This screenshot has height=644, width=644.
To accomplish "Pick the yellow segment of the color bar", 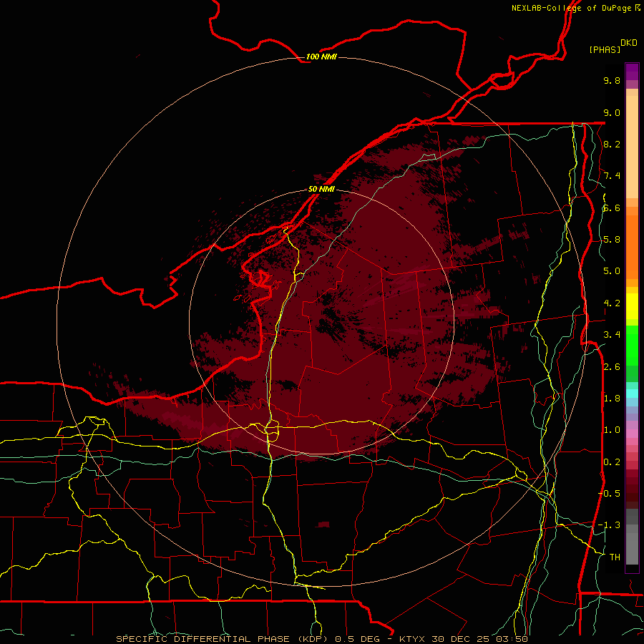I will pos(632,306).
